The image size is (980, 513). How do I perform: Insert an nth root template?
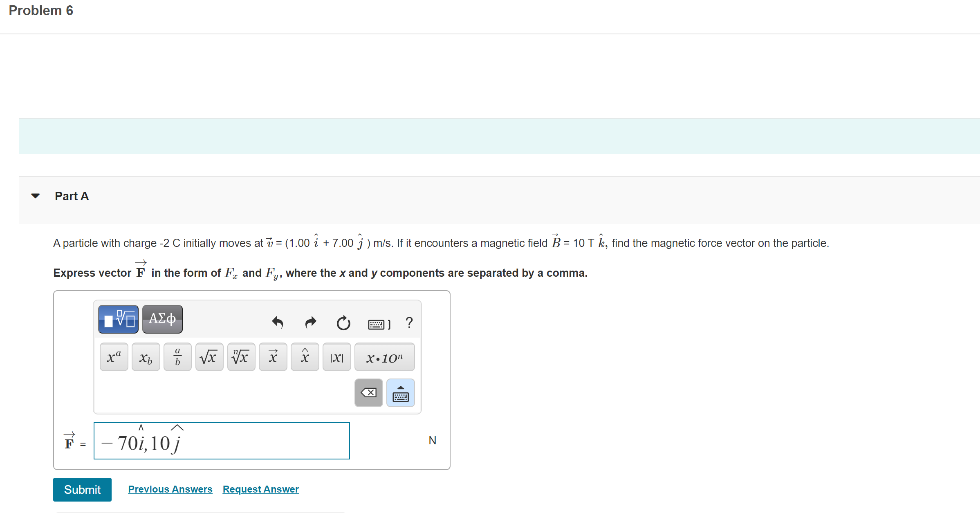241,356
